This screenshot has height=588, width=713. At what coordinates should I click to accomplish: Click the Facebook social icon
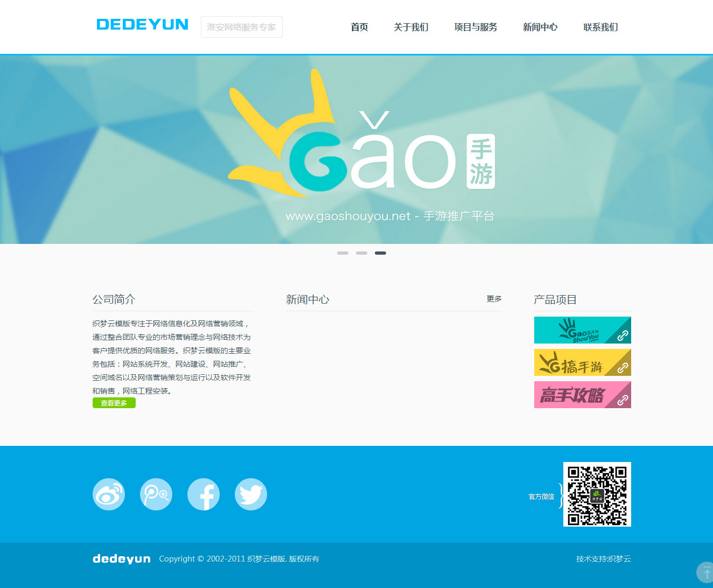pos(203,494)
